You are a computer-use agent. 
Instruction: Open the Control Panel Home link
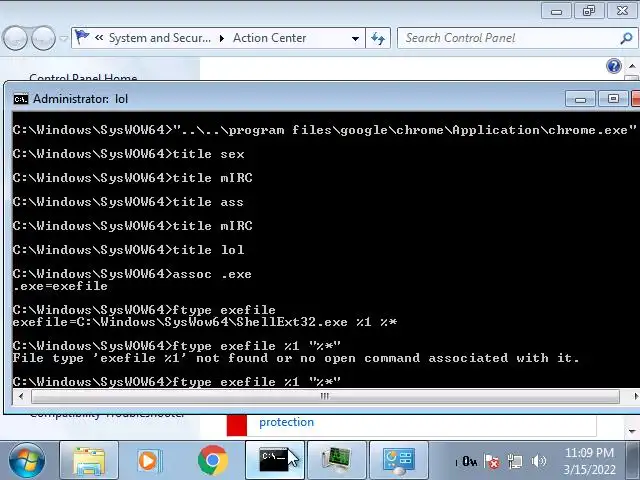point(83,77)
